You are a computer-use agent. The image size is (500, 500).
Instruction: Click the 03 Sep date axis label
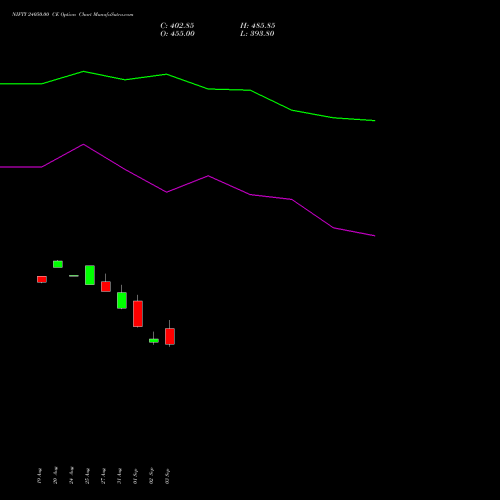click(x=167, y=476)
